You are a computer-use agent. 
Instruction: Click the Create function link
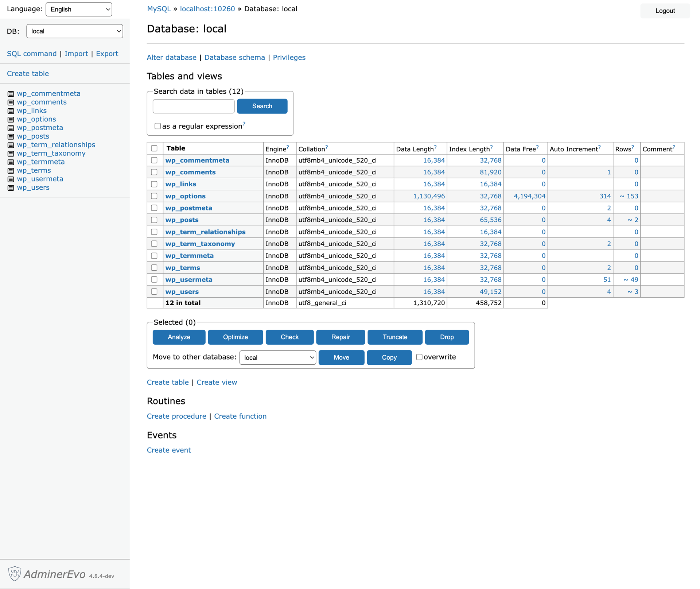(x=240, y=416)
